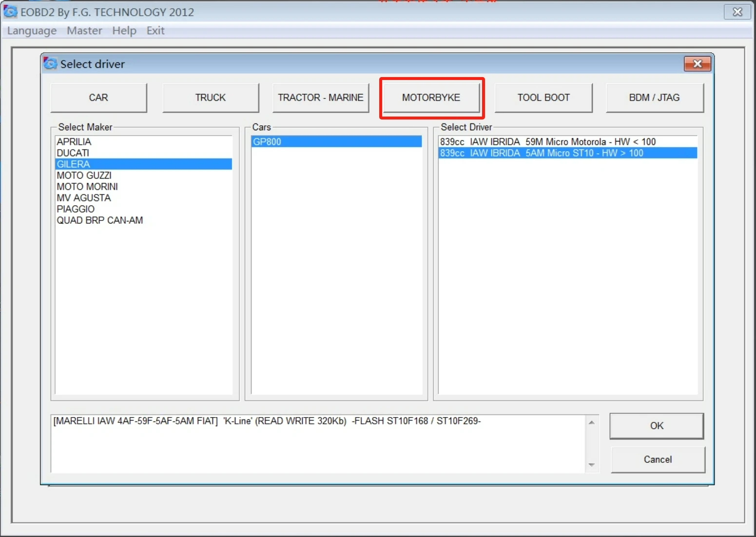Click the Exit menu item
The width and height of the screenshot is (756, 537).
tap(155, 31)
